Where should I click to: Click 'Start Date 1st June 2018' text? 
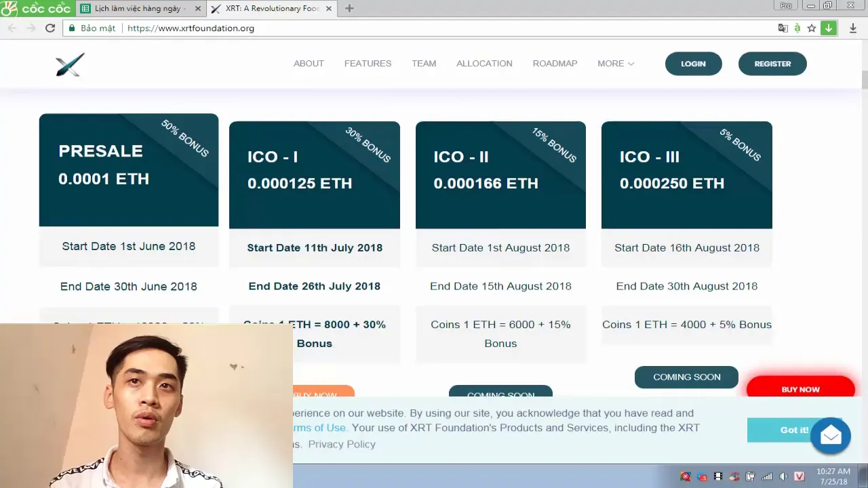[129, 247]
